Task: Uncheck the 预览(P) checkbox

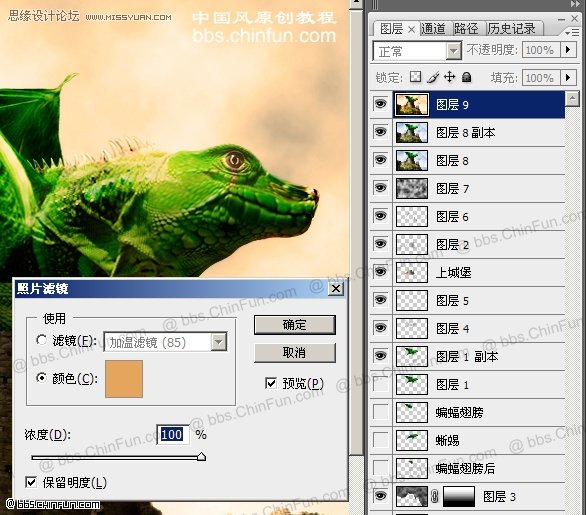Action: click(x=271, y=383)
